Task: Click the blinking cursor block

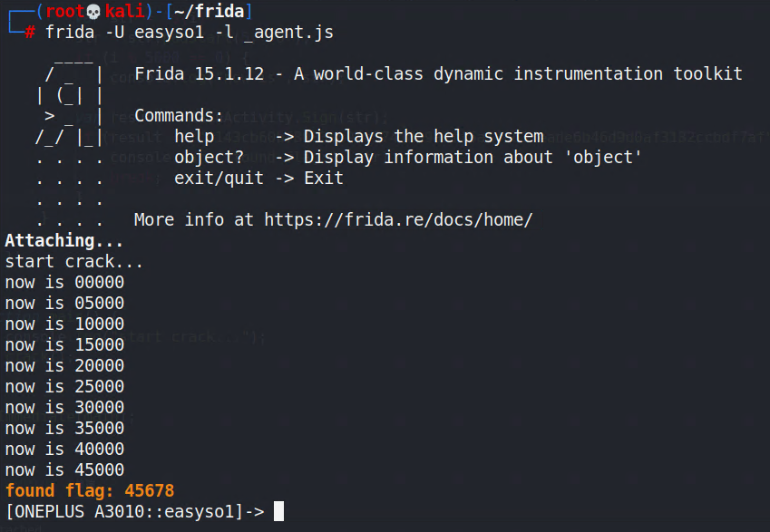Action: [278, 511]
